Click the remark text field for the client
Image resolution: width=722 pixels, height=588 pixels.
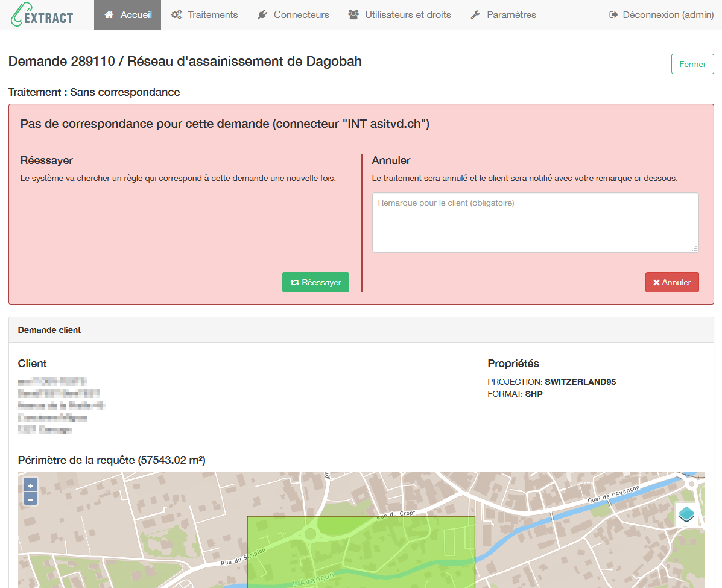(535, 222)
